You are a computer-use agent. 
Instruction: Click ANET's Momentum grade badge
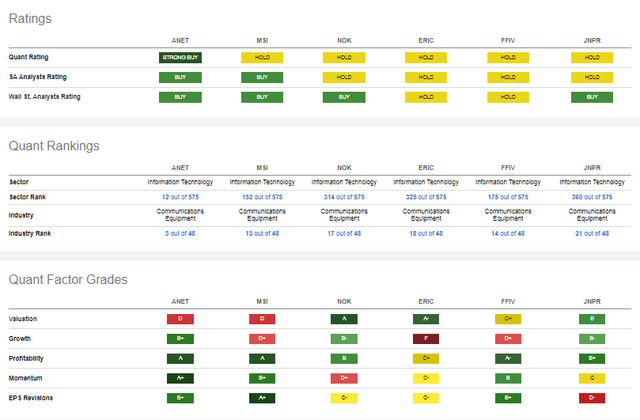click(x=180, y=378)
